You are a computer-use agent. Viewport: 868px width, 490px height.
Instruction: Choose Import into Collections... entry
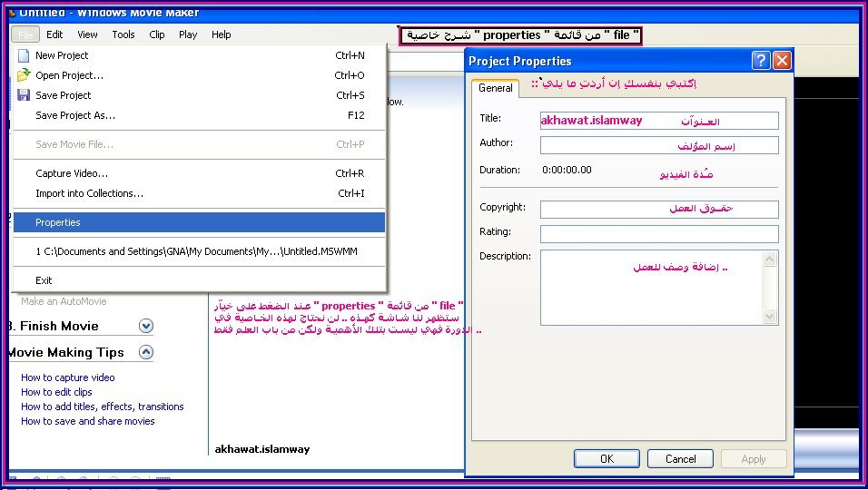[x=199, y=193]
